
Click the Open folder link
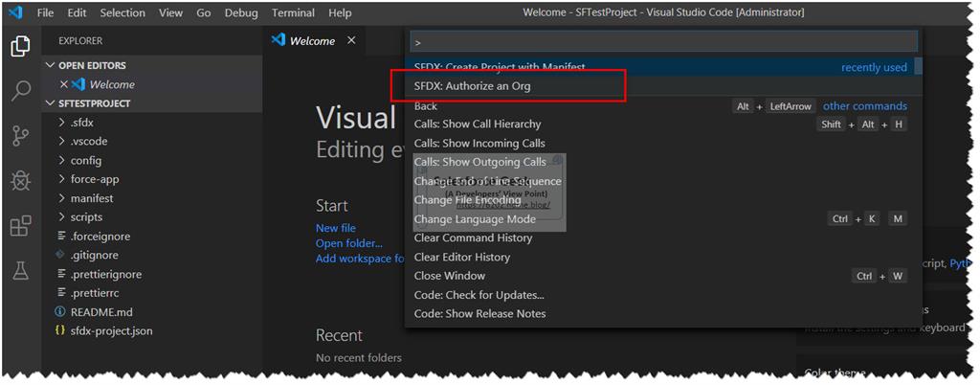(348, 243)
